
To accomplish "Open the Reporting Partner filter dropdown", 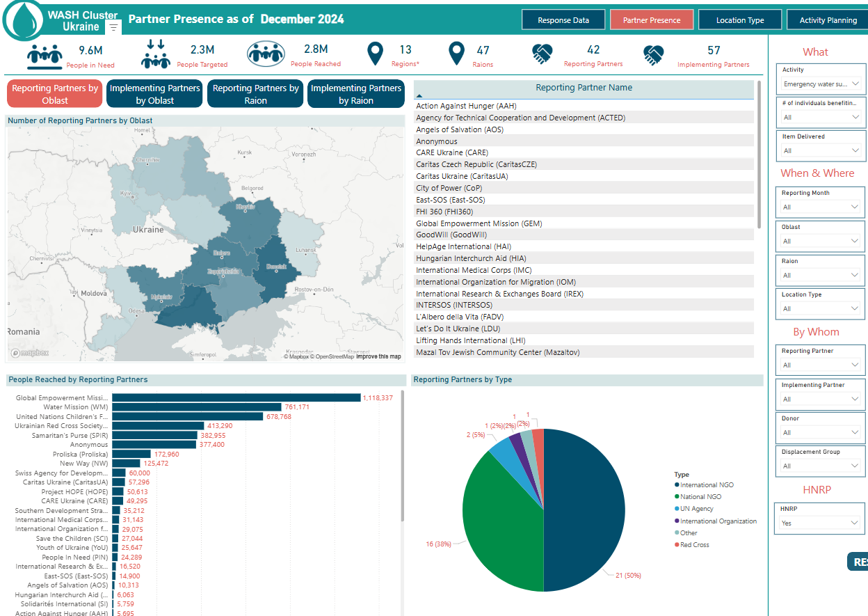I will 821,365.
